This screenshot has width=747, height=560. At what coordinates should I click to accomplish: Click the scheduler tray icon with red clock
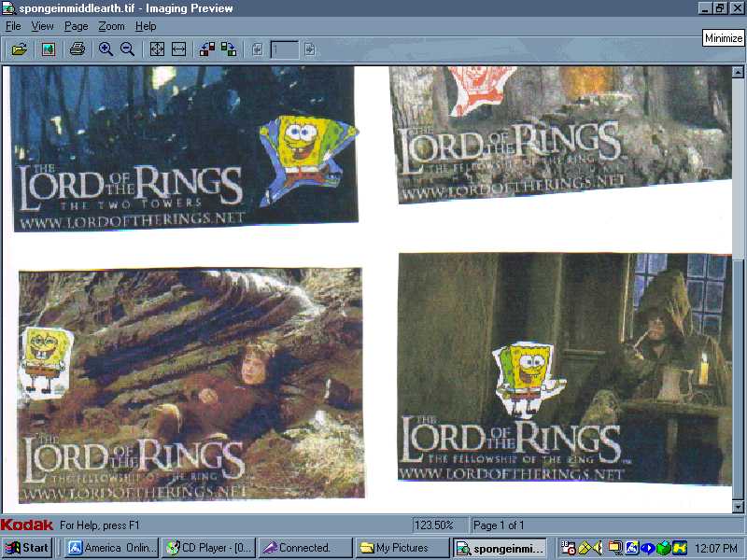click(569, 548)
